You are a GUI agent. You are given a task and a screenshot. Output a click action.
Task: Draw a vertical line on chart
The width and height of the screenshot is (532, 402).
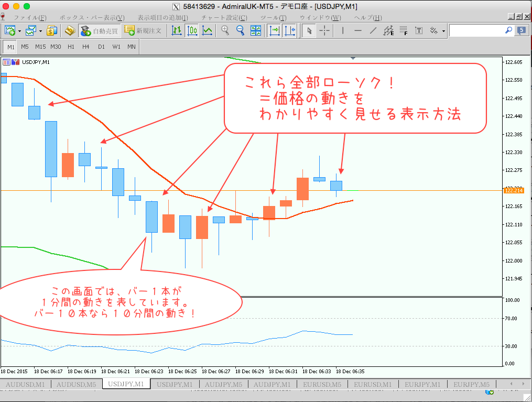tap(343, 30)
